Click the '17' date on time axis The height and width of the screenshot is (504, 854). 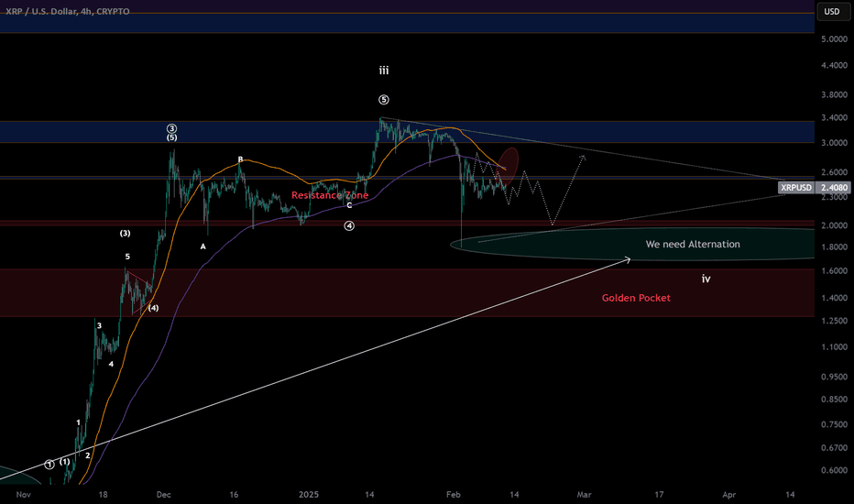(659, 495)
